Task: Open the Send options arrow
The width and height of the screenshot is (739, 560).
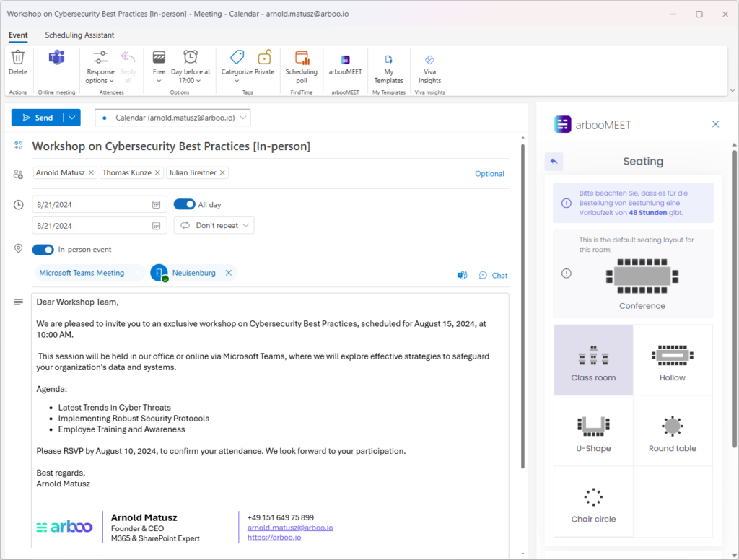Action: (72, 118)
